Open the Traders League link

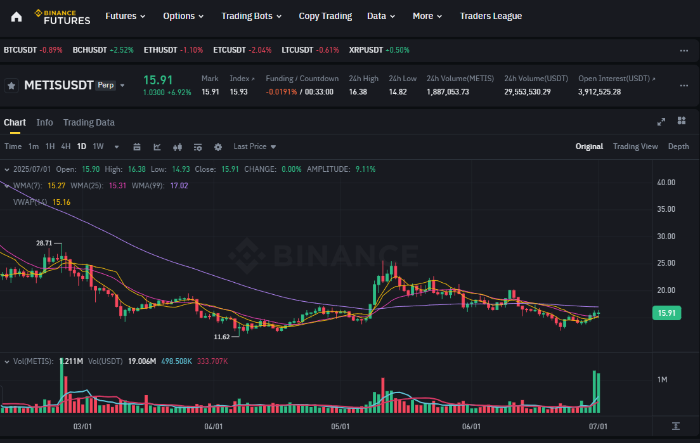491,16
